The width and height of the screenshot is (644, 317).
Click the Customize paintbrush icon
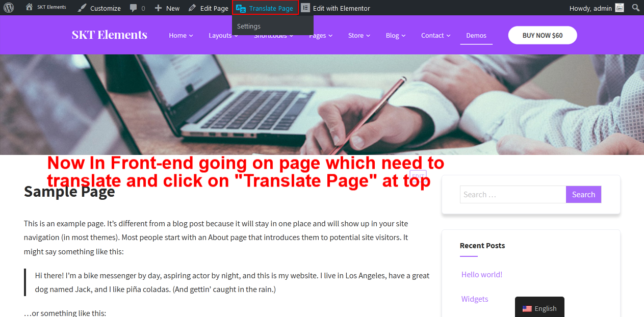click(x=82, y=8)
